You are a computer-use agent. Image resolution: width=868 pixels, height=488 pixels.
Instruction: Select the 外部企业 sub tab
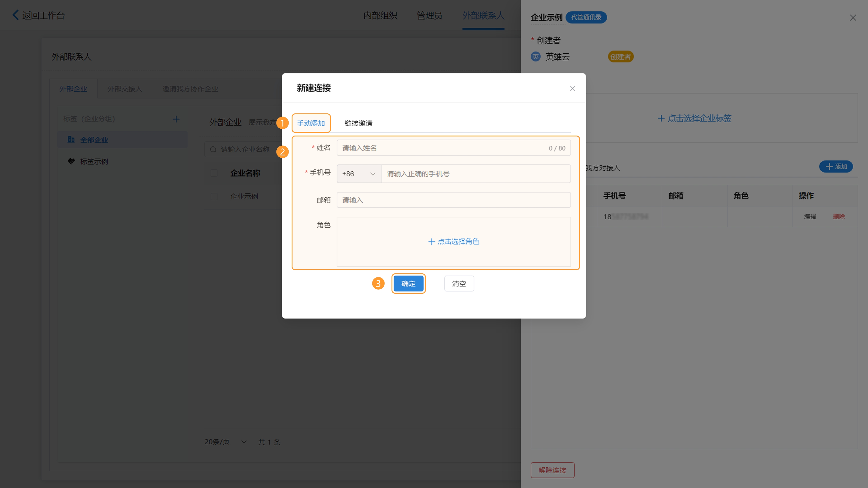point(73,89)
